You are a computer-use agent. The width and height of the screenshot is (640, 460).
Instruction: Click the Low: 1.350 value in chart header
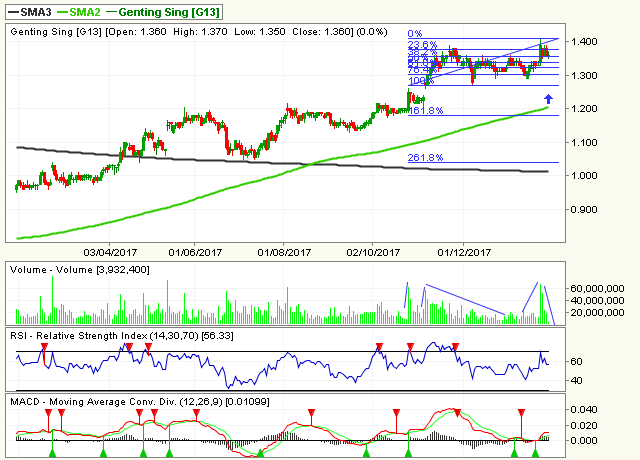pos(260,32)
